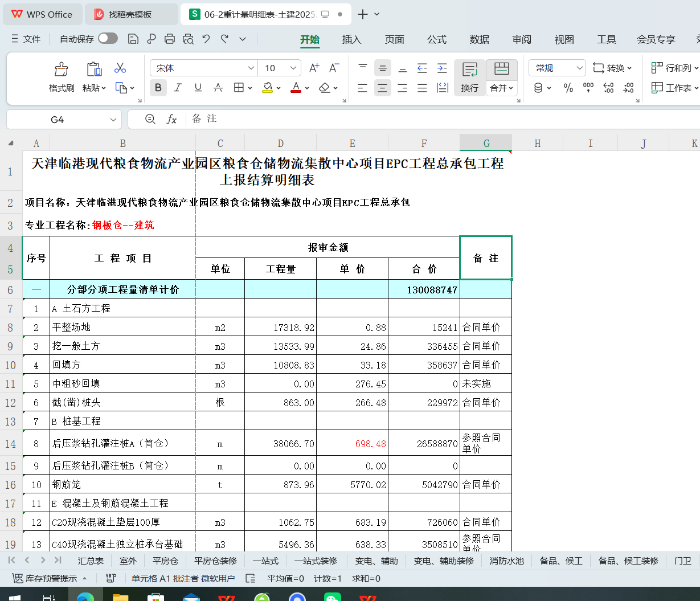The width and height of the screenshot is (700, 601).
Task: Click the Print icon in quick access toolbar
Action: [169, 39]
